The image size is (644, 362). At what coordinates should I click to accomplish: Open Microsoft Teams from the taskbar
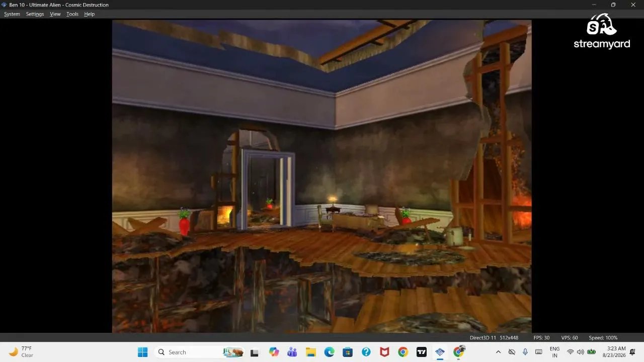292,352
